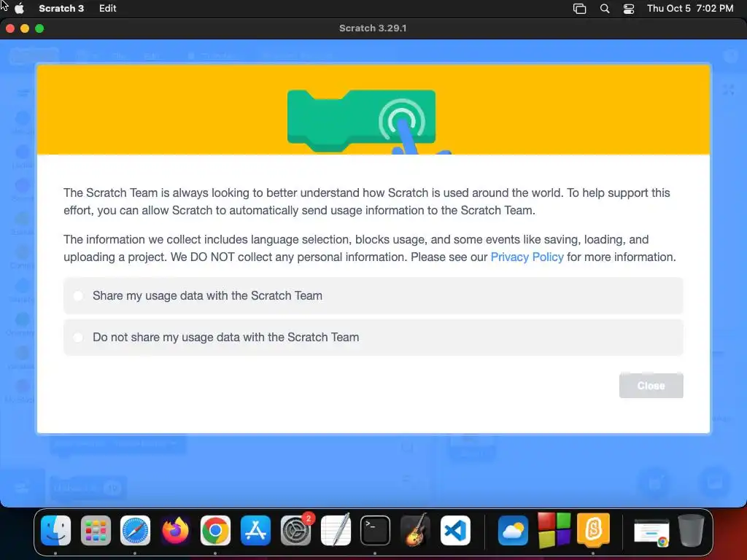Click the Stage Manager window icon in menu bar
Screen dimensions: 747x560
tap(579, 9)
